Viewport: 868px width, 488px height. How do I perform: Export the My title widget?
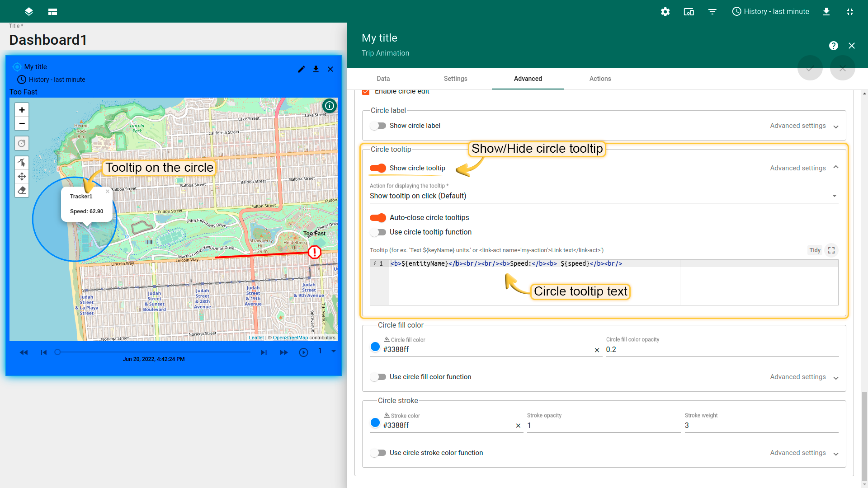[x=316, y=69]
